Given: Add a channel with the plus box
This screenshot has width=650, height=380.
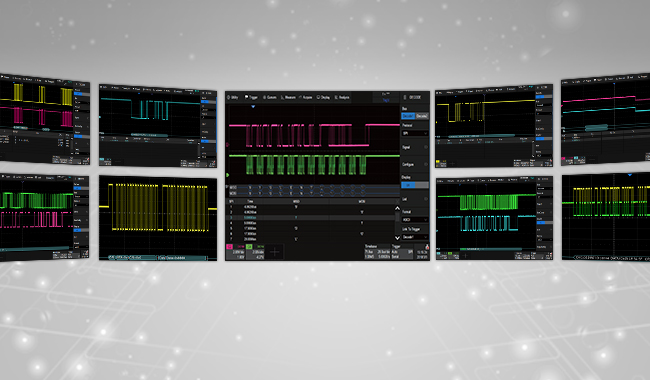Looking at the screenshot, I should coord(275,252).
